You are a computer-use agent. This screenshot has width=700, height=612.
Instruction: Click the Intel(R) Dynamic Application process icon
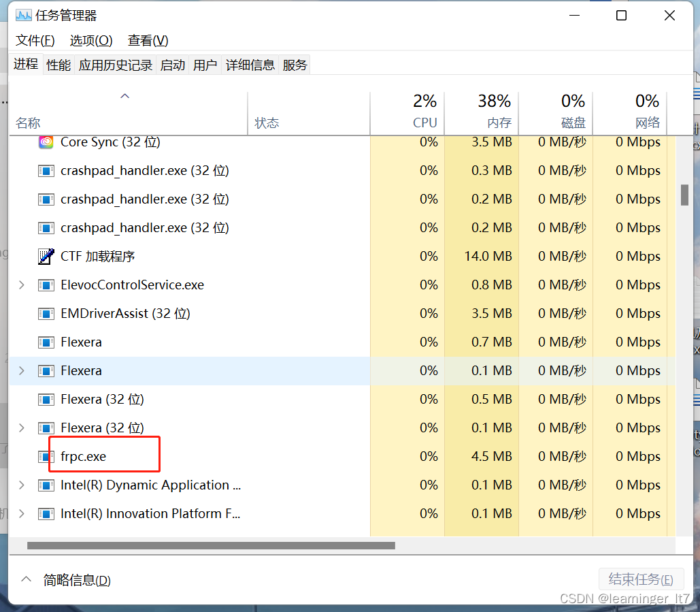click(46, 485)
